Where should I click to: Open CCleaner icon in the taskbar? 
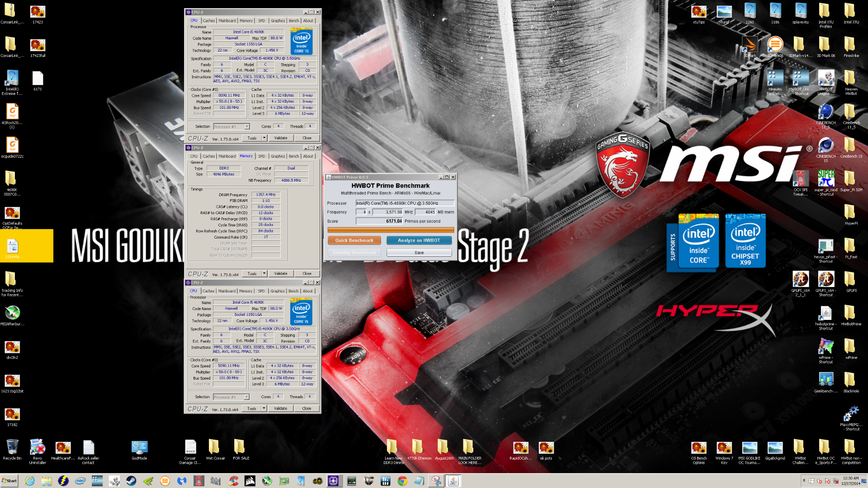point(233,481)
